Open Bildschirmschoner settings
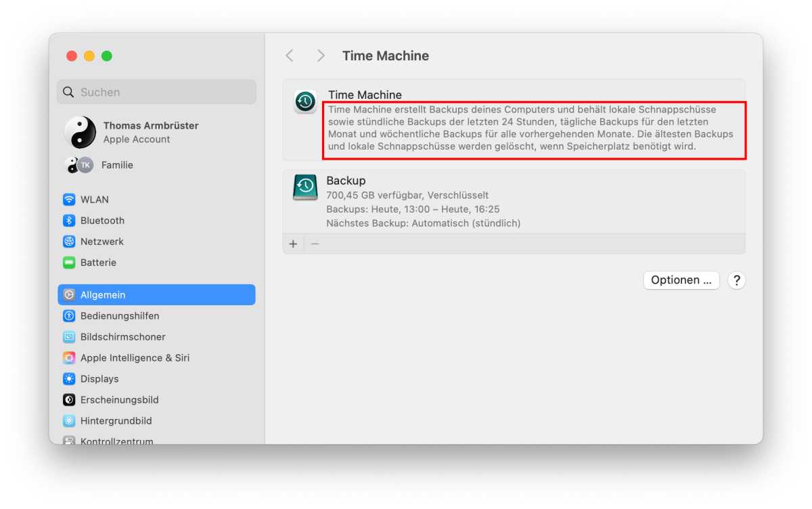 tap(156, 337)
